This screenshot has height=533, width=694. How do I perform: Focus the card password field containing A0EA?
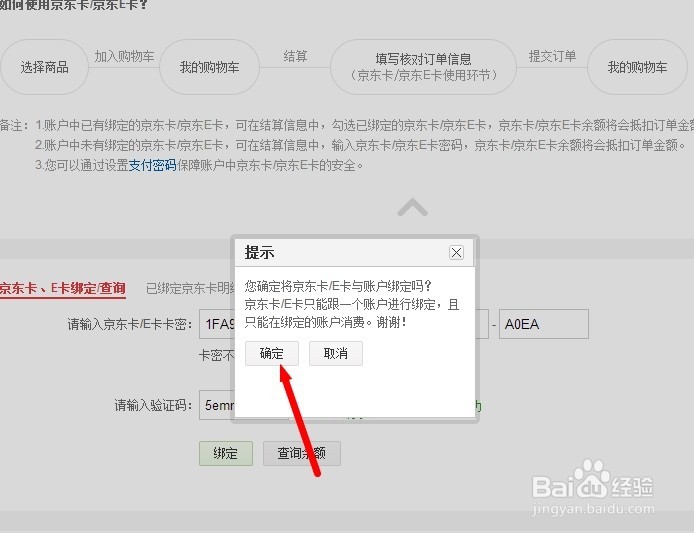click(544, 324)
